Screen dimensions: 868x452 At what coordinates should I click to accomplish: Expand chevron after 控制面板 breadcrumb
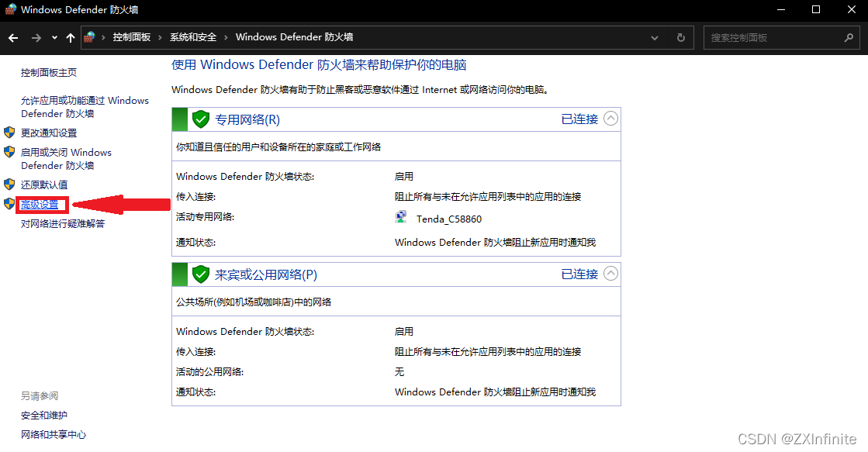click(160, 38)
